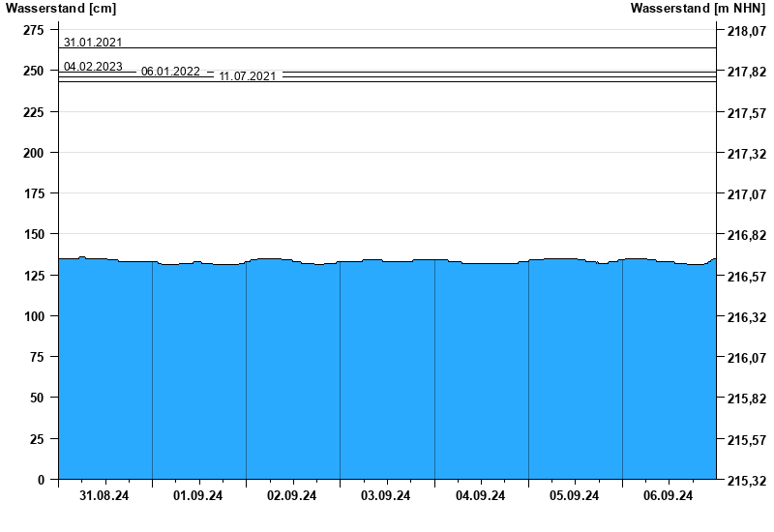Select the 05.09.24 date label

point(575,496)
